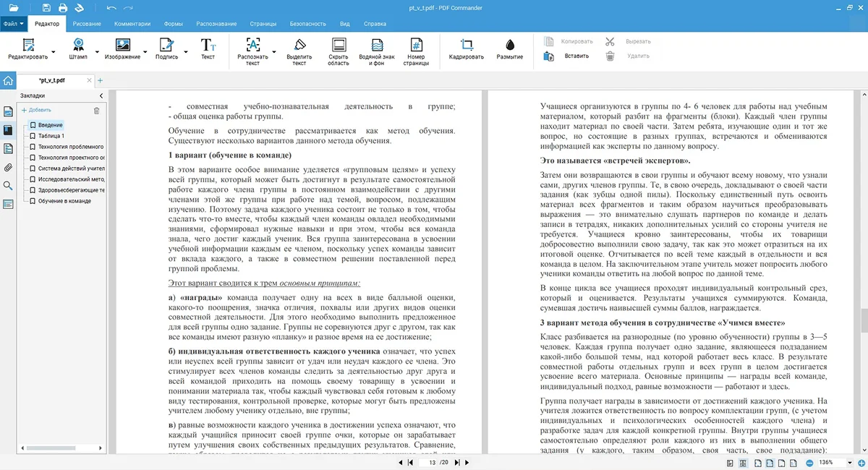Switch to the Комментарии tab

coord(132,24)
